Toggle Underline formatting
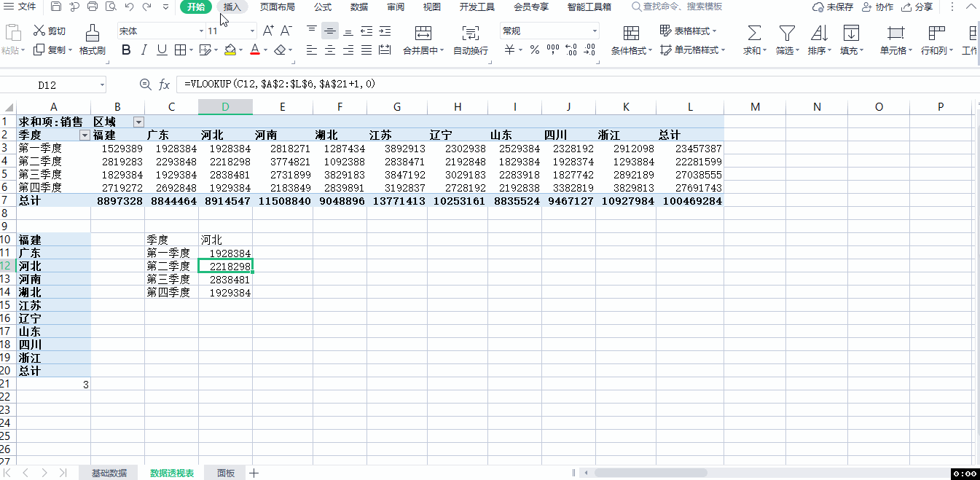 (162, 50)
